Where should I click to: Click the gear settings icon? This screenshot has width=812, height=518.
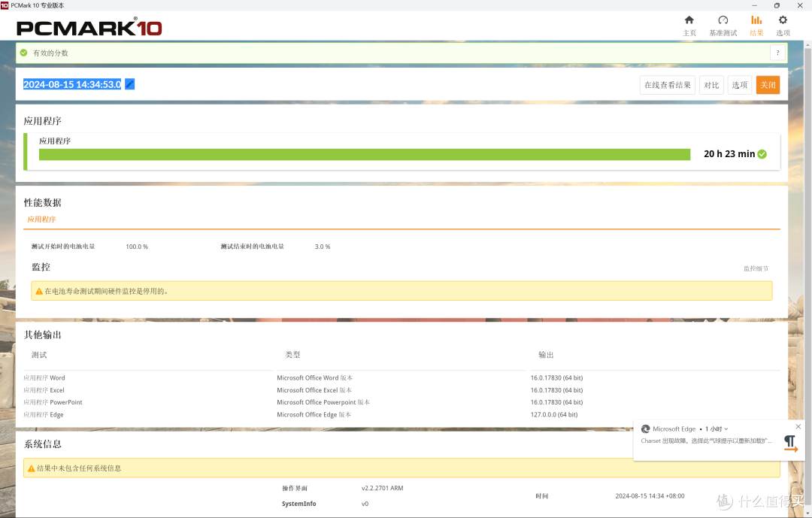[783, 20]
